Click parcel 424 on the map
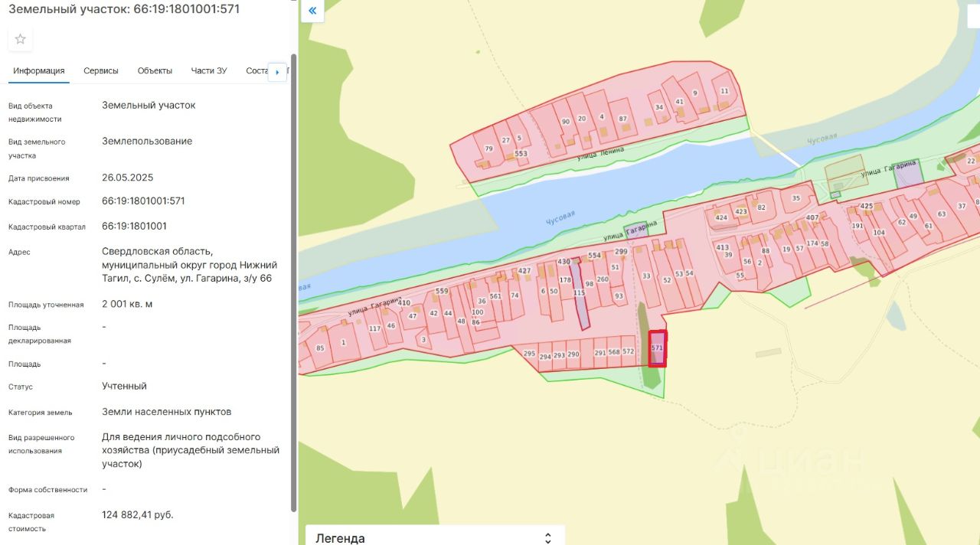The image size is (980, 545). pyautogui.click(x=721, y=218)
